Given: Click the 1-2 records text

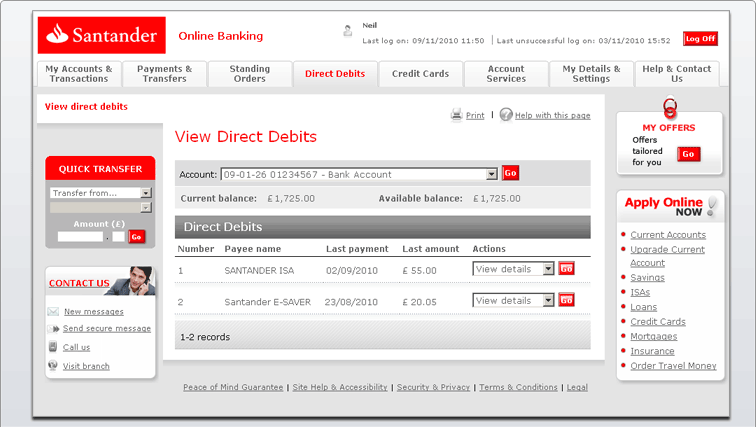Looking at the screenshot, I should click(205, 337).
